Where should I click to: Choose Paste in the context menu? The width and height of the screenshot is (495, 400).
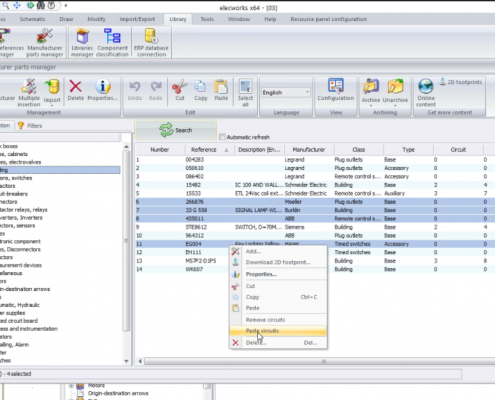click(278, 308)
